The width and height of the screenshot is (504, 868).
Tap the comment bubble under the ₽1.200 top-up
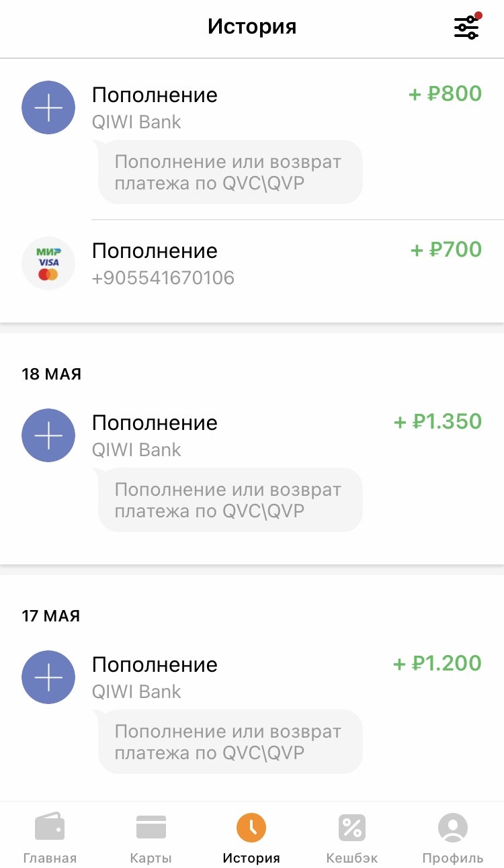coord(230,742)
